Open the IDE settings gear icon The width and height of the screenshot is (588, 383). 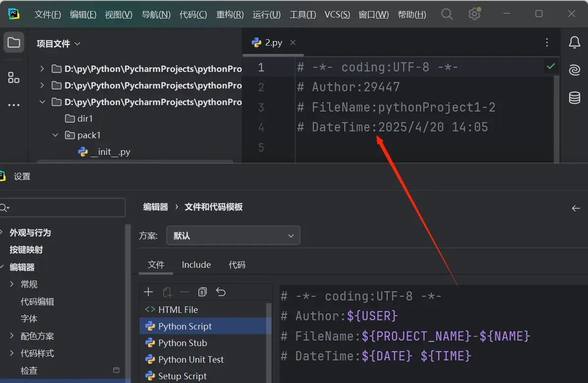pyautogui.click(x=474, y=14)
